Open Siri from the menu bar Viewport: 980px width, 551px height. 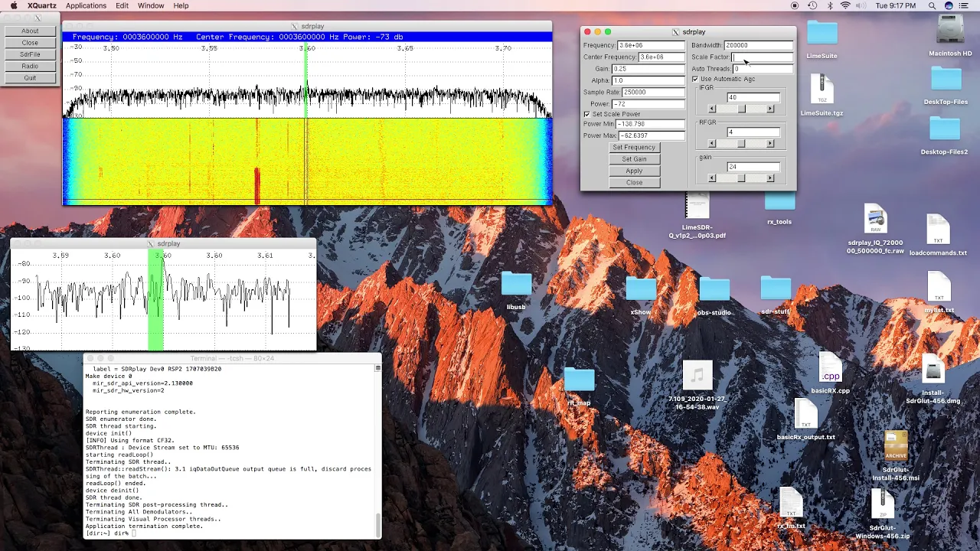pos(949,5)
